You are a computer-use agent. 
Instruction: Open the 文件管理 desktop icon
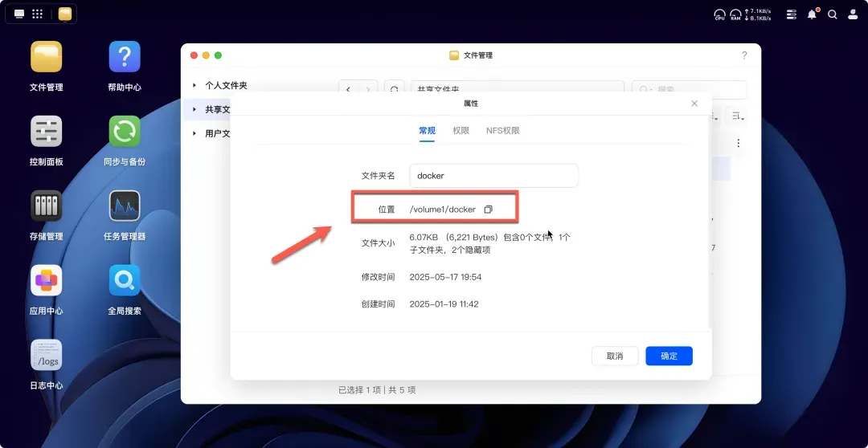tap(47, 56)
